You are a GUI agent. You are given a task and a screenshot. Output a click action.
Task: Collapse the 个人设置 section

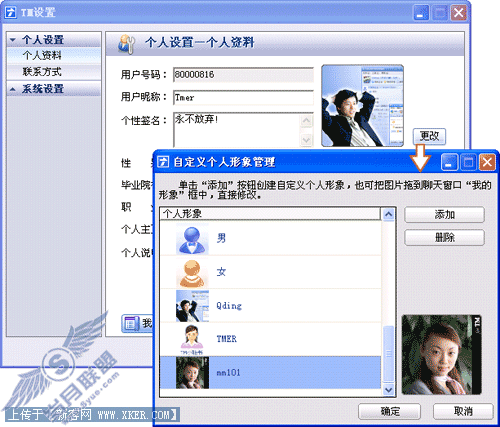[13, 40]
